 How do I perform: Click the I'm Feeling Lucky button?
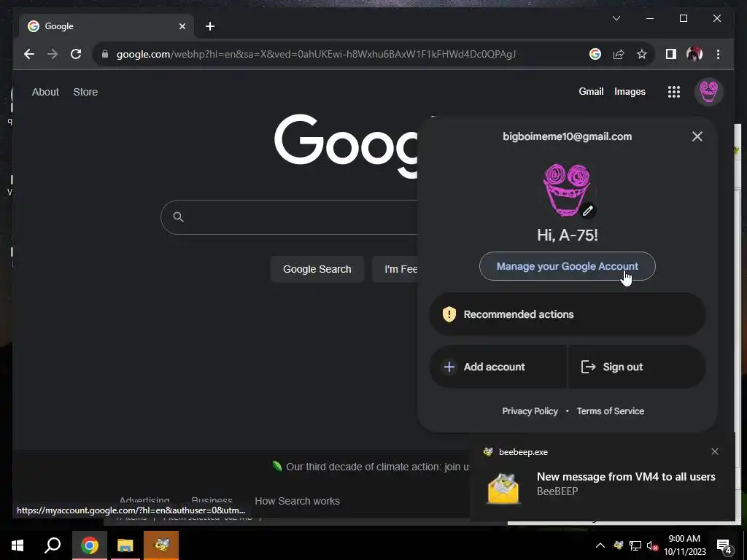395,269
